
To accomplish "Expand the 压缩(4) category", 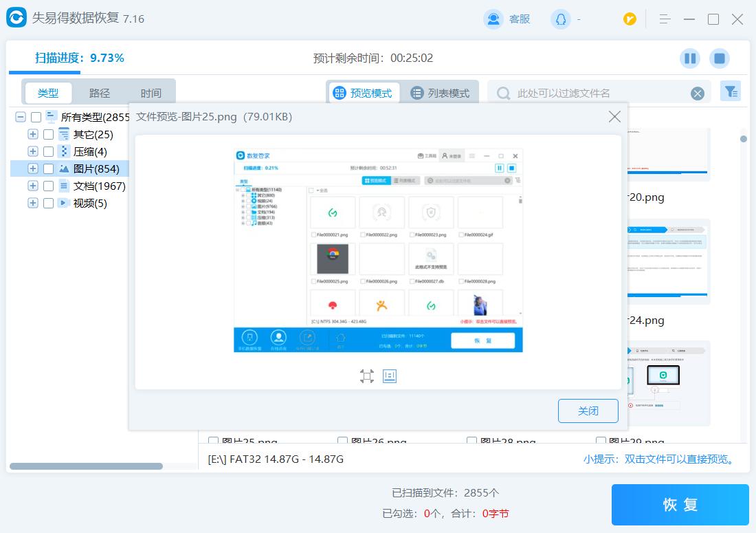I will (x=32, y=151).
